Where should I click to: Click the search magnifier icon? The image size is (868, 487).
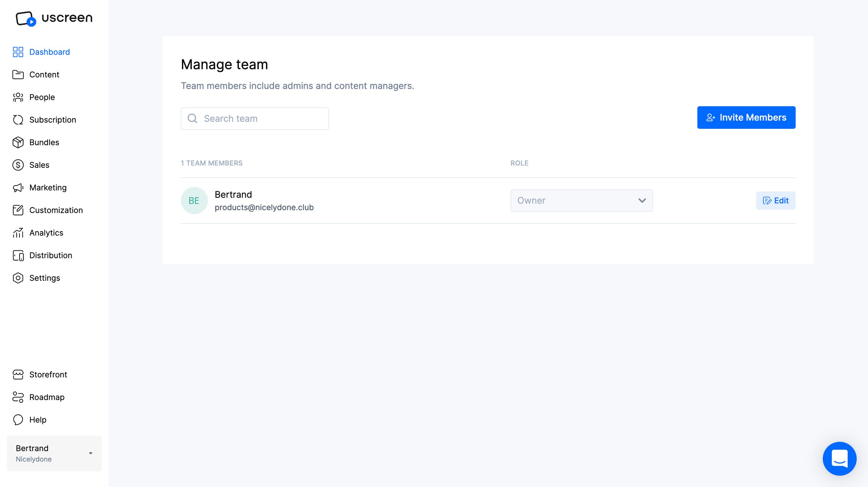[x=192, y=119]
